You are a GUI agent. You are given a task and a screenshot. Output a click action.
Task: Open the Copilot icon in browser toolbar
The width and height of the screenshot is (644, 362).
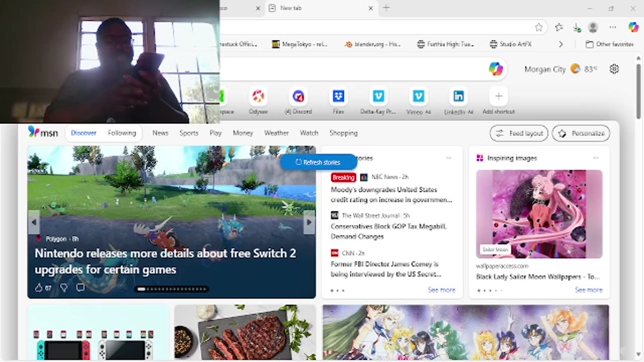click(x=633, y=27)
